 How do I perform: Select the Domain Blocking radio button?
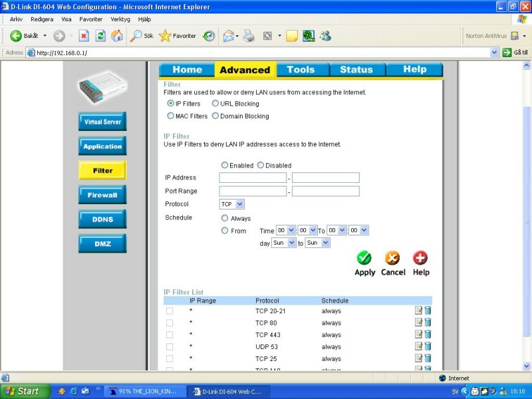coord(215,116)
